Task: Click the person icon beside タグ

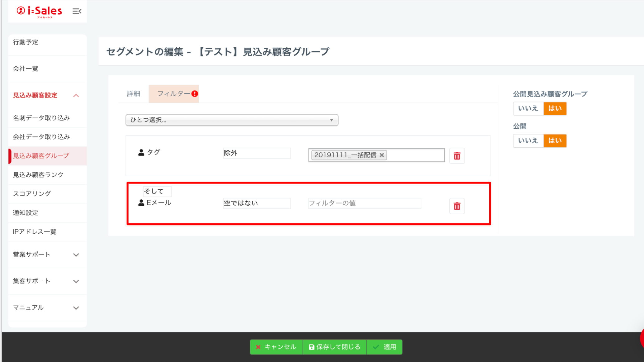Action: click(141, 152)
